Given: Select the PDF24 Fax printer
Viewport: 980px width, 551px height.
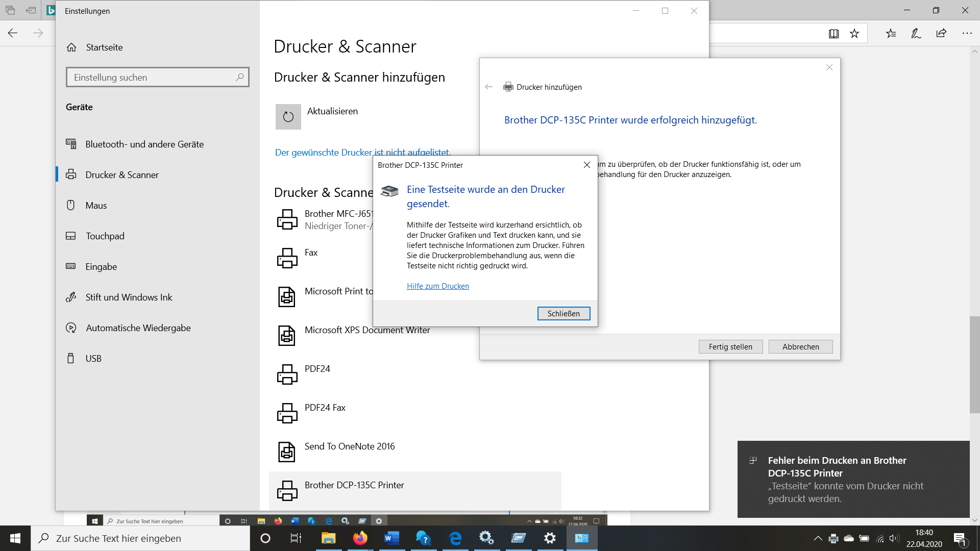Looking at the screenshot, I should [x=325, y=408].
